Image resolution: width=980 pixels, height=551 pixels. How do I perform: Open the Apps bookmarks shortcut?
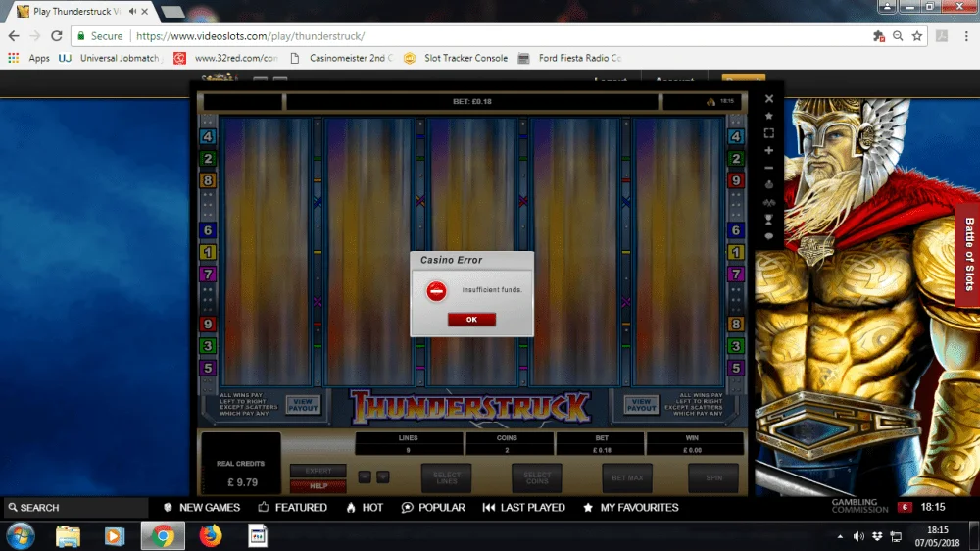(x=28, y=58)
